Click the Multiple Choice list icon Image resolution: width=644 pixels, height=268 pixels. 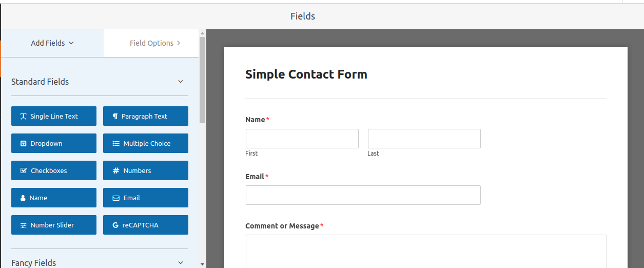click(x=116, y=144)
